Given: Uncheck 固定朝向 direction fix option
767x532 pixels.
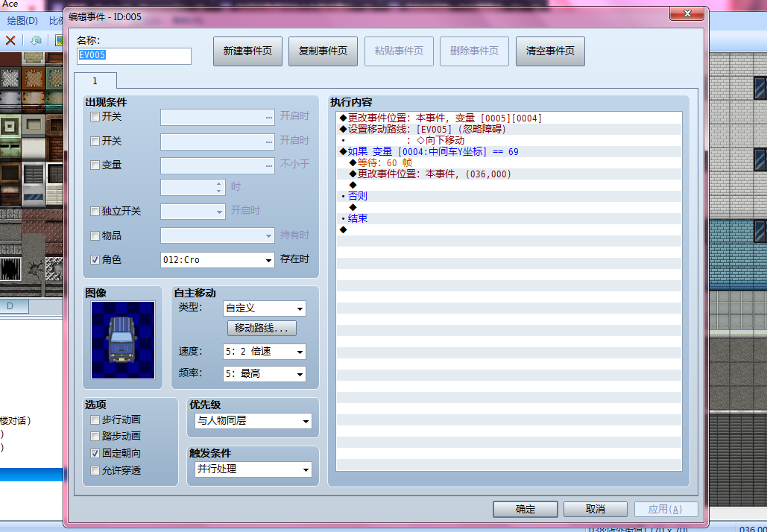Looking at the screenshot, I should (95, 454).
